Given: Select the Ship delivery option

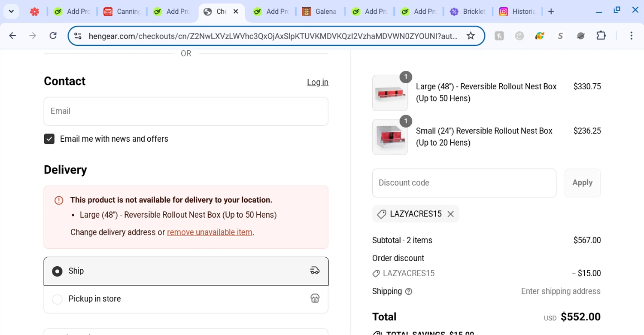Looking at the screenshot, I should 186,271.
